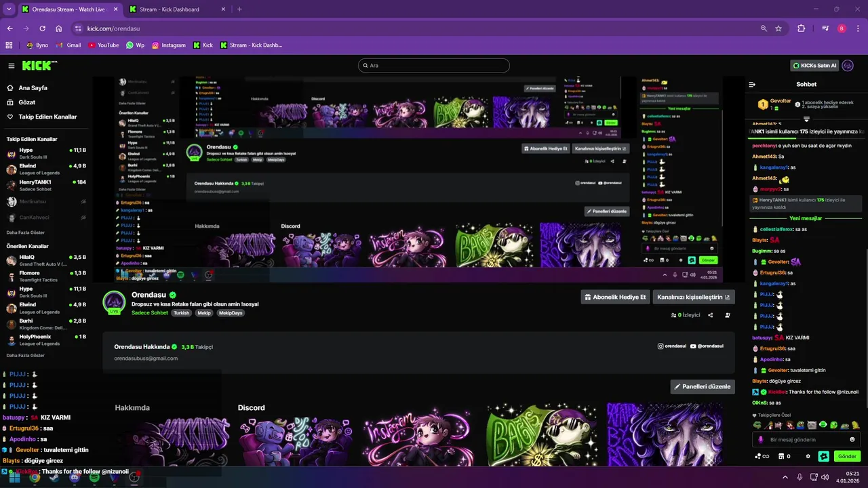Click the Panelleri düzenle button
868x488 pixels.
(x=703, y=386)
